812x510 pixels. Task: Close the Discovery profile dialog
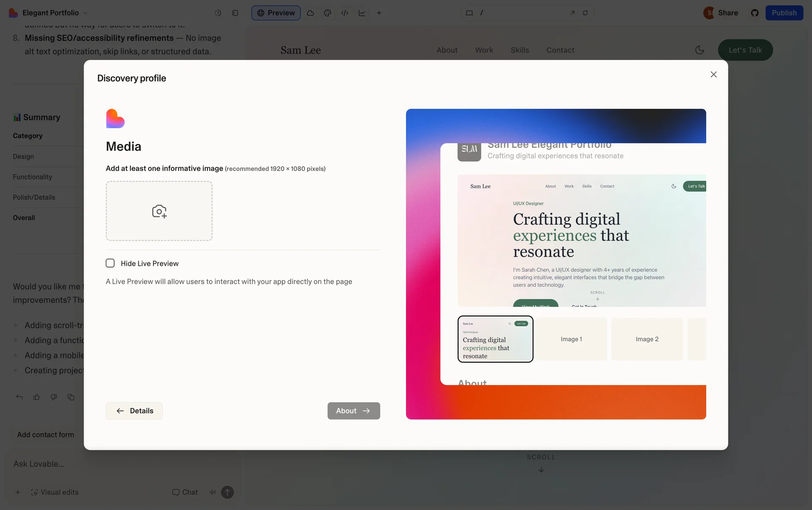tap(713, 74)
